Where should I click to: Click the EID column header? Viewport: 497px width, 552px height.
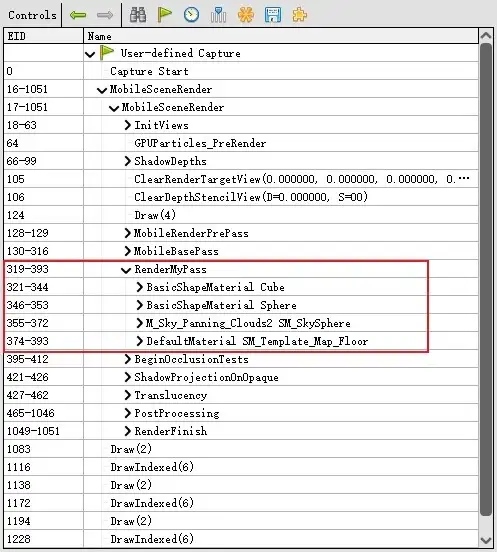(x=43, y=36)
